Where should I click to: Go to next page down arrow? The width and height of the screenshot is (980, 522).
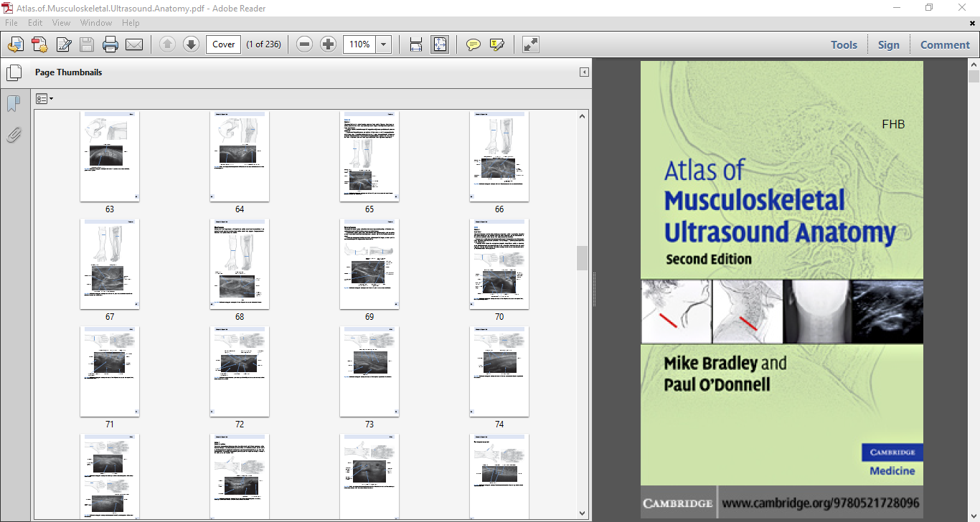(x=191, y=44)
